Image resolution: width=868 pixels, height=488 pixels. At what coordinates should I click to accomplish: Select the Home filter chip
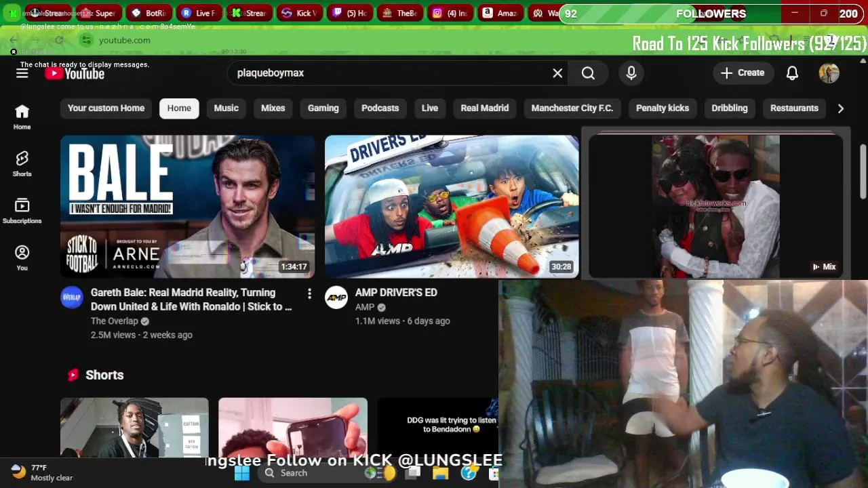[x=179, y=108]
